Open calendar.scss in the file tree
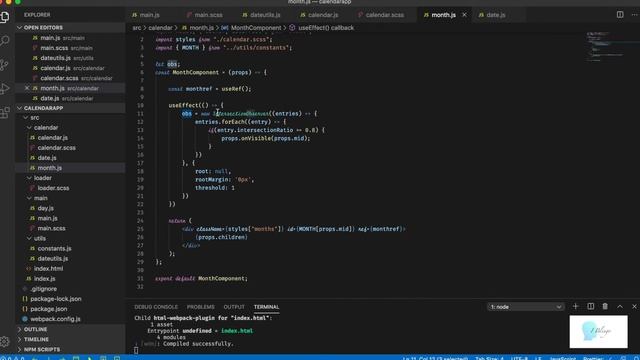The image size is (640, 360). point(56,148)
